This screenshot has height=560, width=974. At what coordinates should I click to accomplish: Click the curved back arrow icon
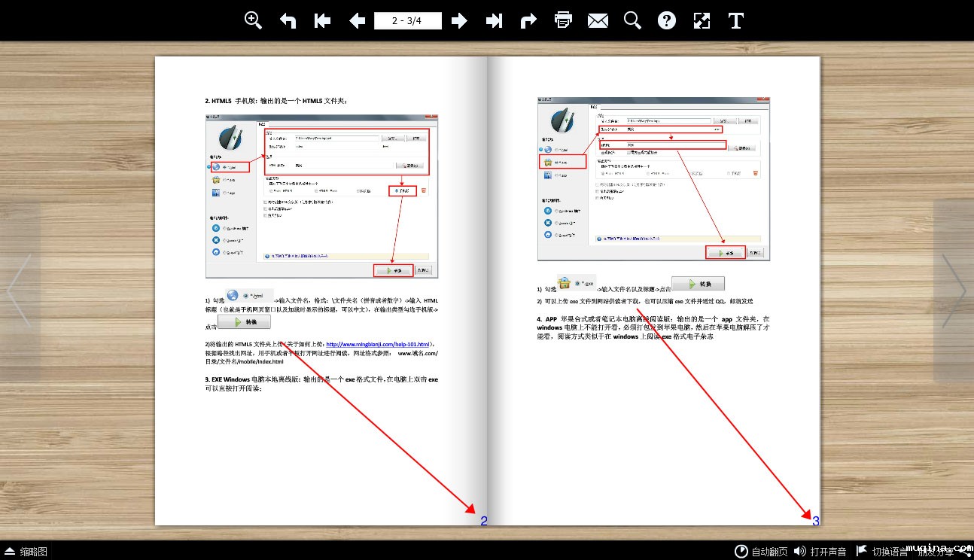(x=288, y=20)
